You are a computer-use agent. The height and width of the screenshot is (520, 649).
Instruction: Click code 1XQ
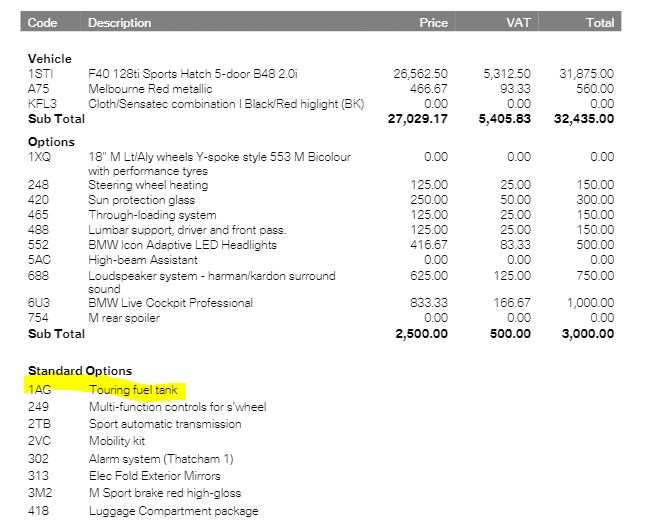coord(39,157)
